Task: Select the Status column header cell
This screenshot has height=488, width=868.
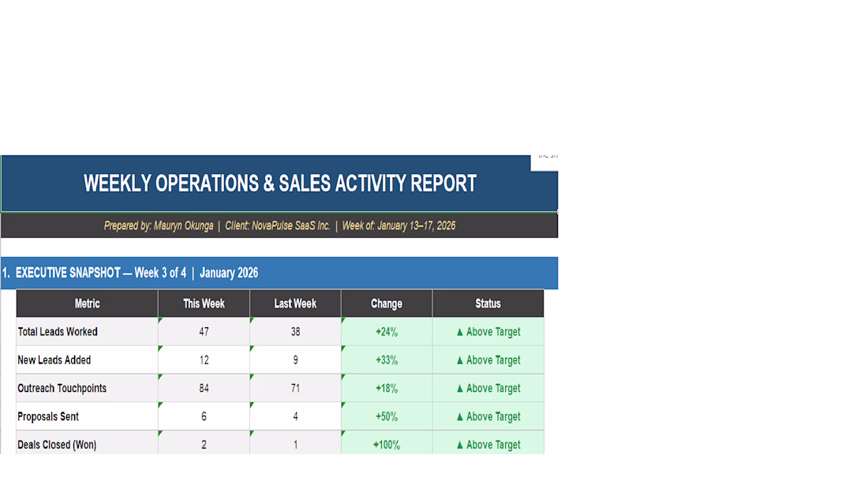Action: pyautogui.click(x=488, y=304)
